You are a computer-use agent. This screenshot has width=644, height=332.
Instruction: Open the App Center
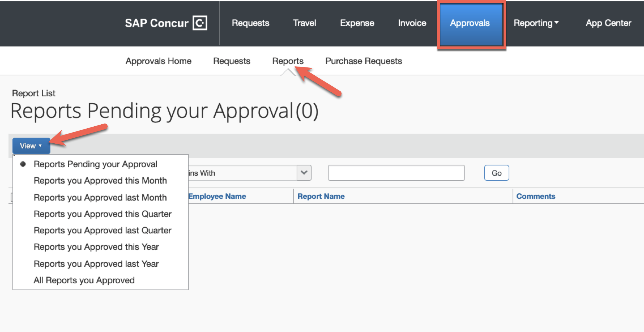[608, 23]
